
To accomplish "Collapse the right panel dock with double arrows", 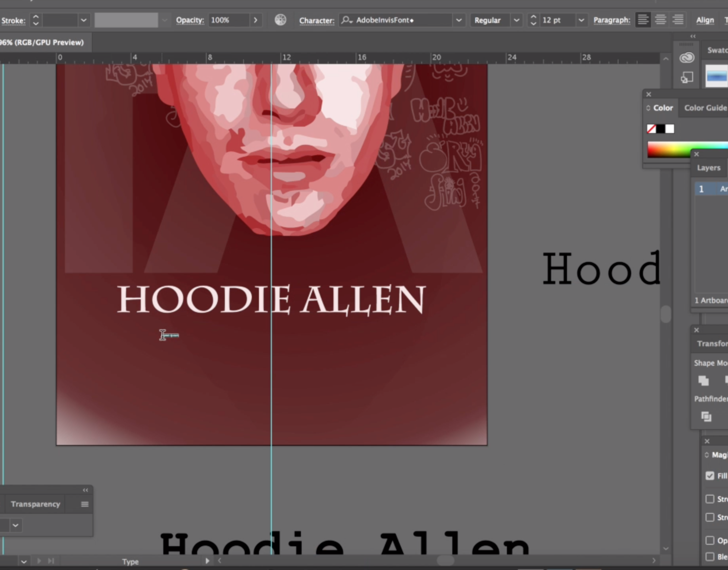I will 693,36.
